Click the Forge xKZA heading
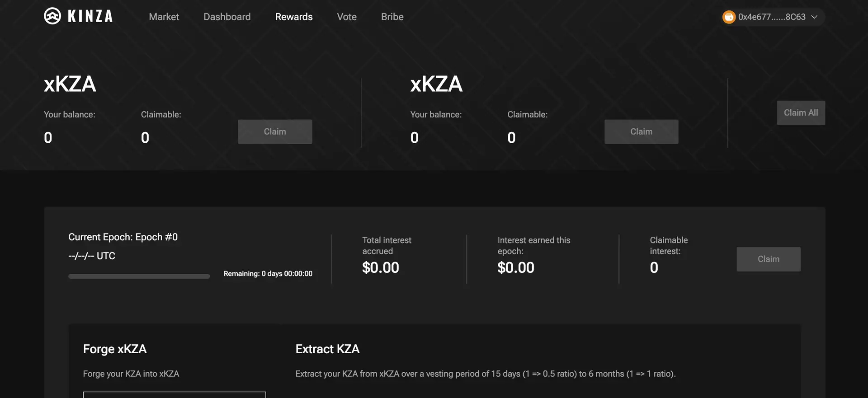Image resolution: width=868 pixels, height=398 pixels. coord(115,349)
